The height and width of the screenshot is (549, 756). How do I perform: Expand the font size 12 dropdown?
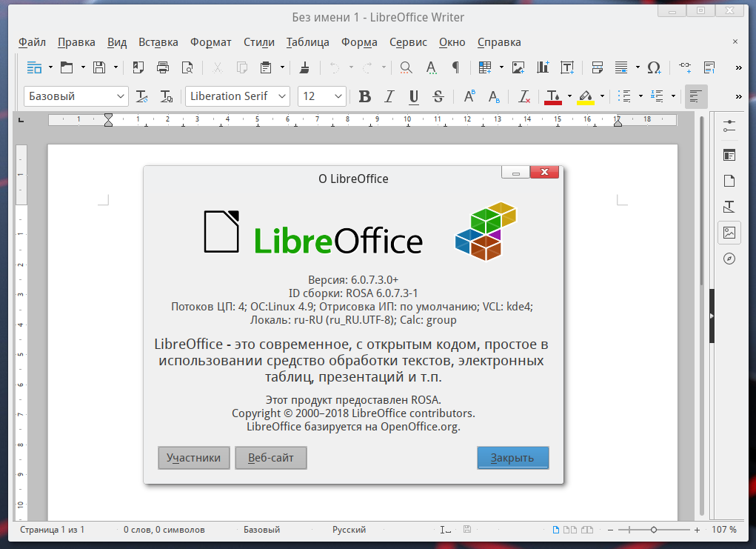coord(338,96)
